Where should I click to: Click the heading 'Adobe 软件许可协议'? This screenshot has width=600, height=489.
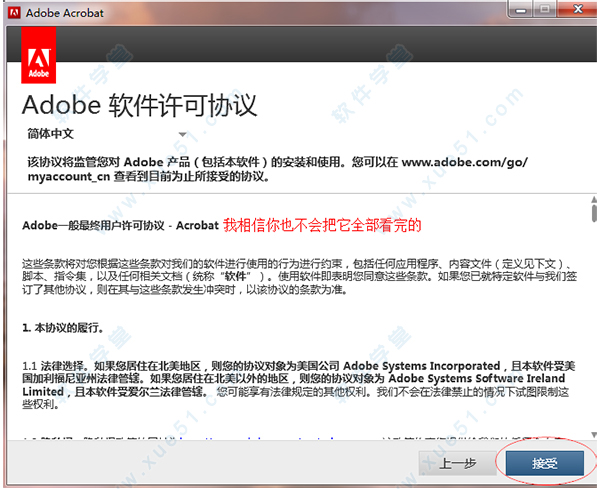tap(139, 105)
